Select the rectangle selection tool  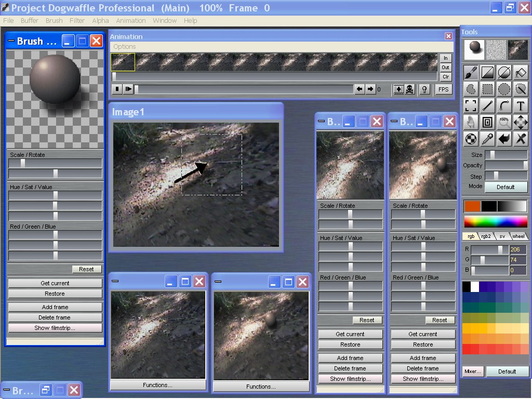pyautogui.click(x=487, y=89)
